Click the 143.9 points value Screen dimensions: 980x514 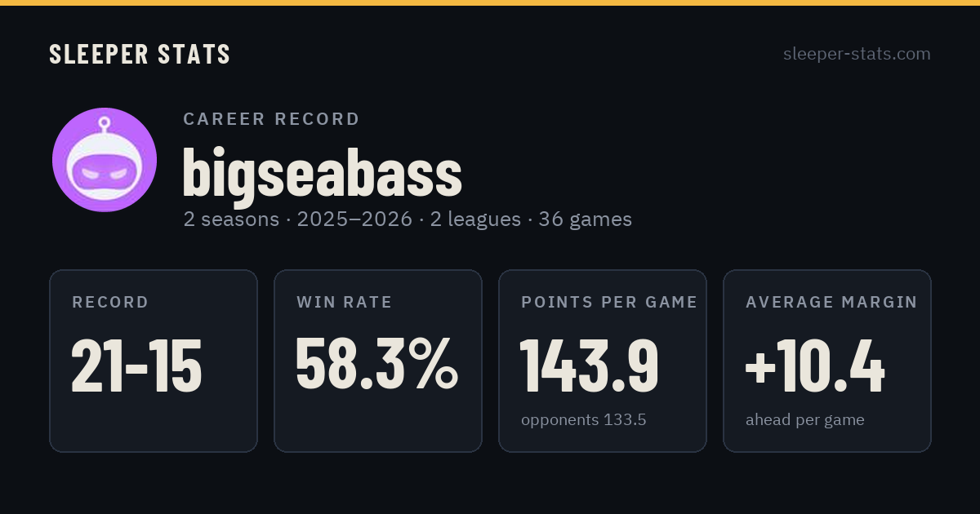(x=590, y=366)
